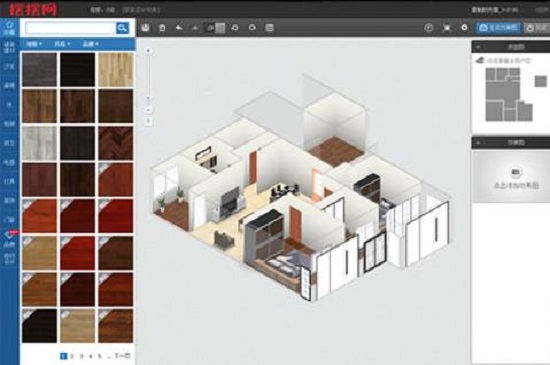The height and width of the screenshot is (365, 550).
Task: Click the save icon in toolbar
Action: (x=145, y=28)
